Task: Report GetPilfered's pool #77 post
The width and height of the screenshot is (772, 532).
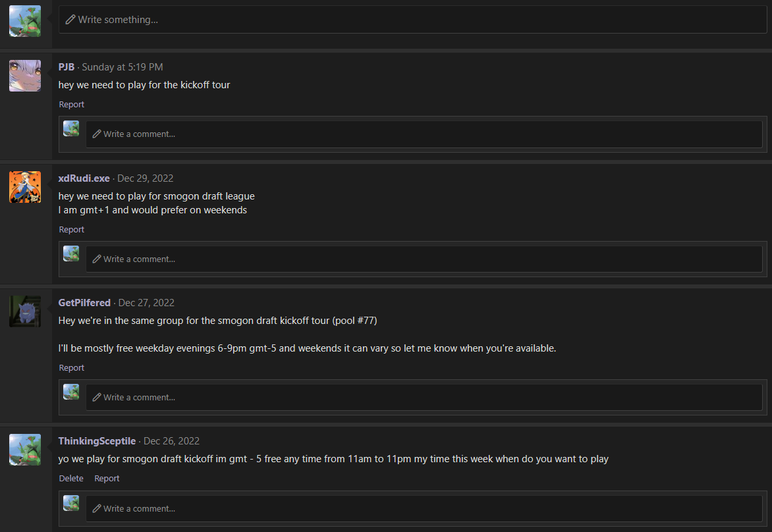Action: 71,367
